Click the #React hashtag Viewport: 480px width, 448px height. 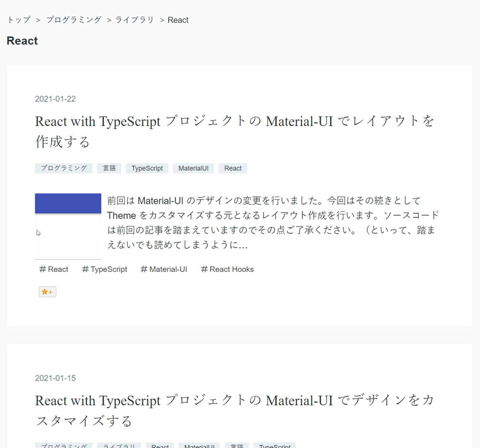54,269
